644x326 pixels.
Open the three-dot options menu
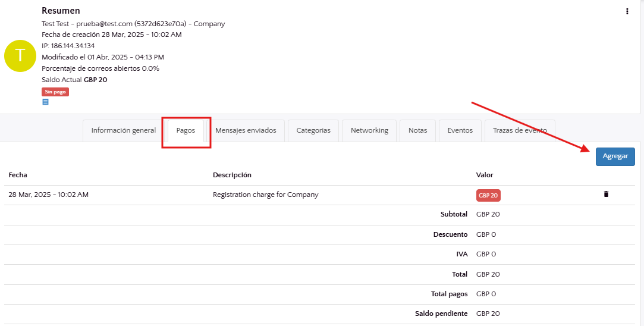point(627,11)
